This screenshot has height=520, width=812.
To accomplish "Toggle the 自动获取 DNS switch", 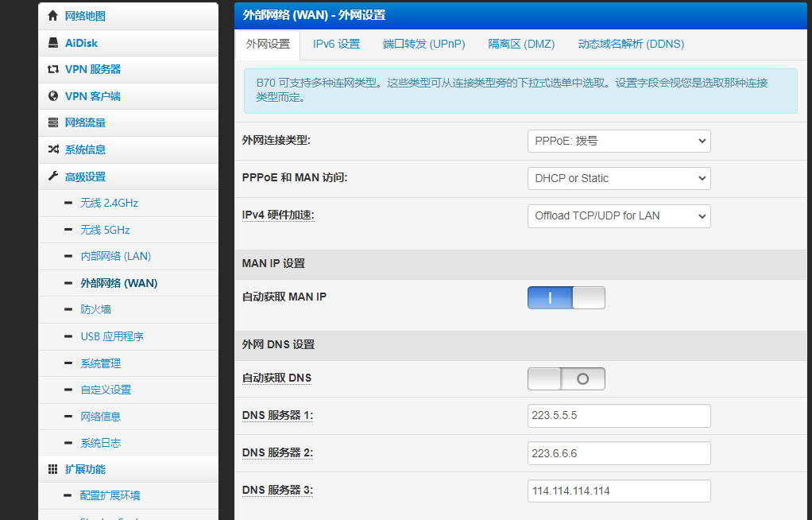I will coord(566,379).
